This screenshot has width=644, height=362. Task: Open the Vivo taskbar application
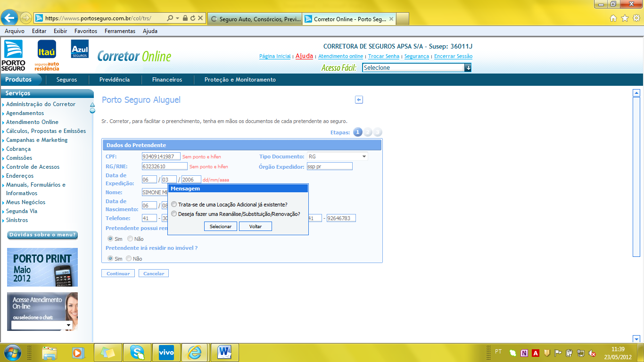pos(166,353)
